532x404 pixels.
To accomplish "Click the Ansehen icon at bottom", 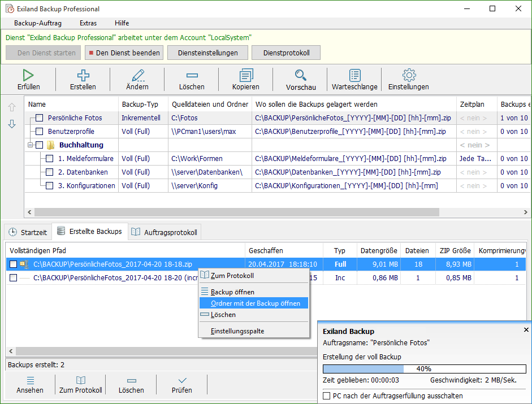I will (x=31, y=380).
